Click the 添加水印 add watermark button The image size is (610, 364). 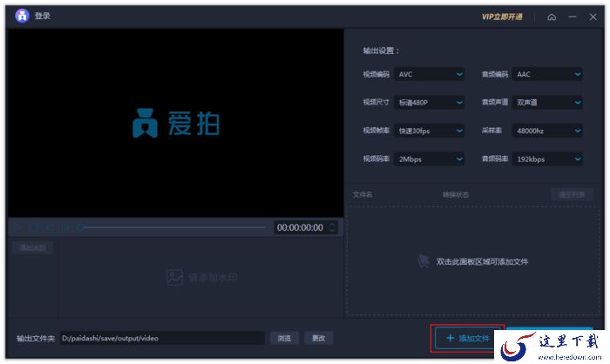coord(33,247)
